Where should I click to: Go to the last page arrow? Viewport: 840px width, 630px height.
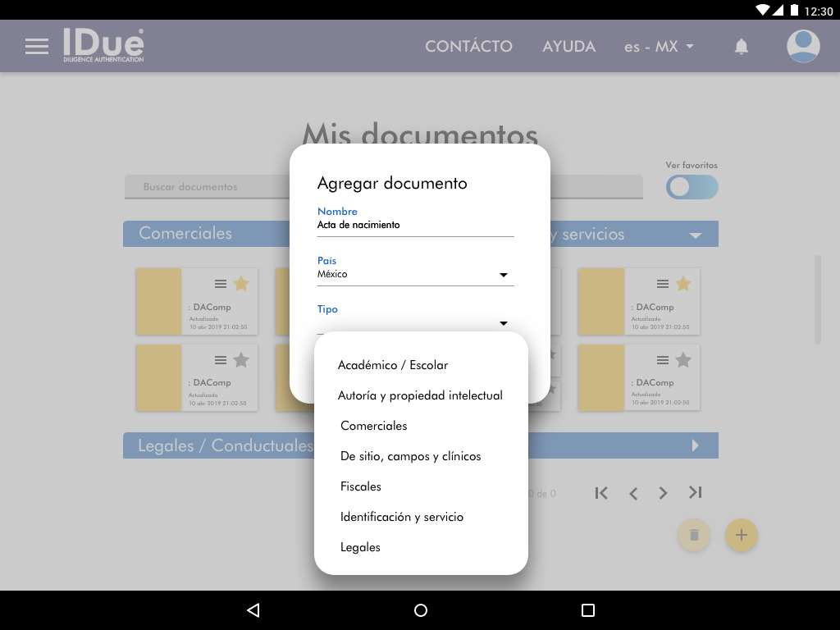(695, 492)
